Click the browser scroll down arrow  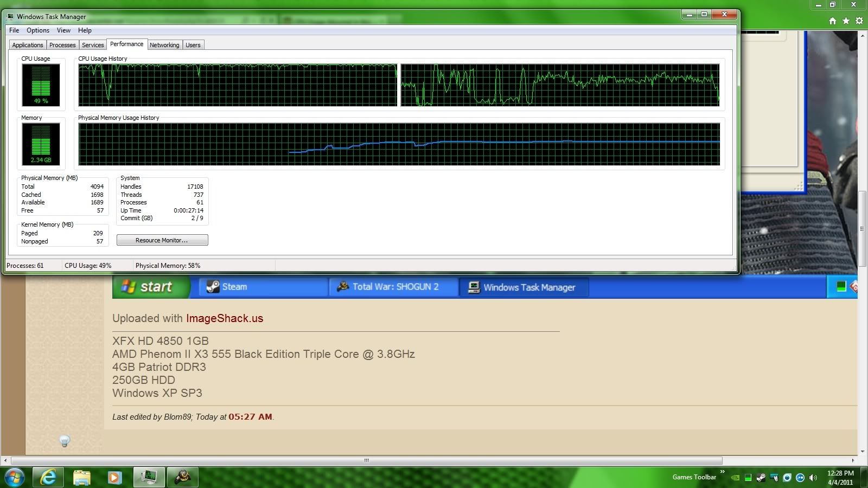pyautogui.click(x=863, y=451)
